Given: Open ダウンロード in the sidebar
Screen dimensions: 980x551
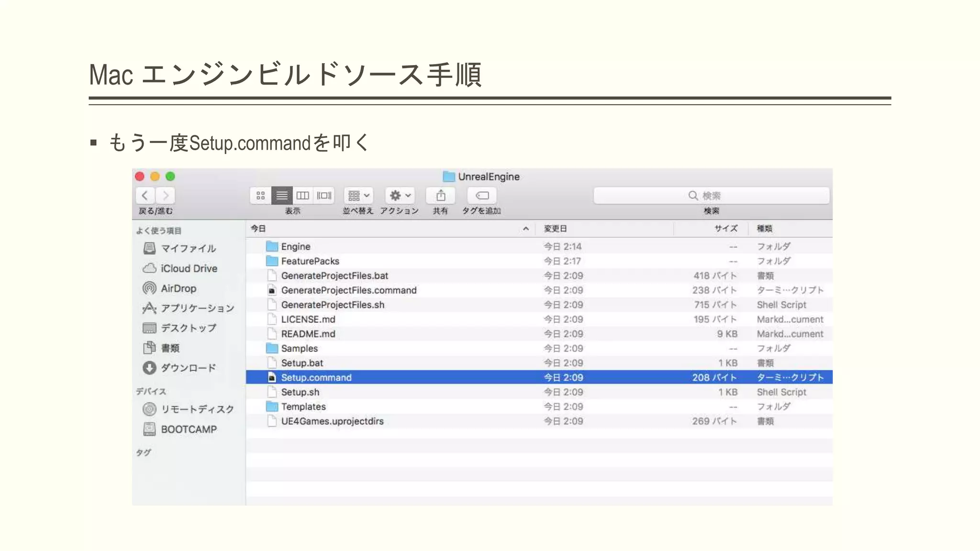Looking at the screenshot, I should point(180,368).
